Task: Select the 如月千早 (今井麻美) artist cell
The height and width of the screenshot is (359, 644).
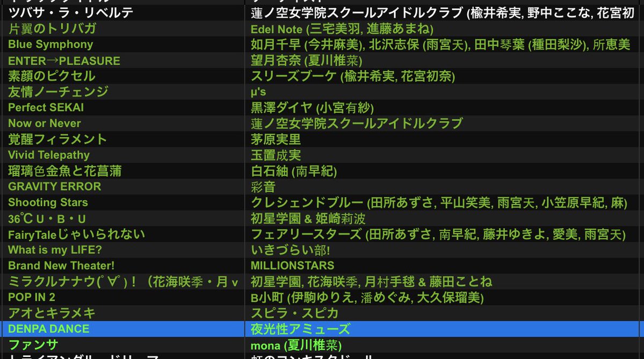Action: pyautogui.click(x=440, y=45)
